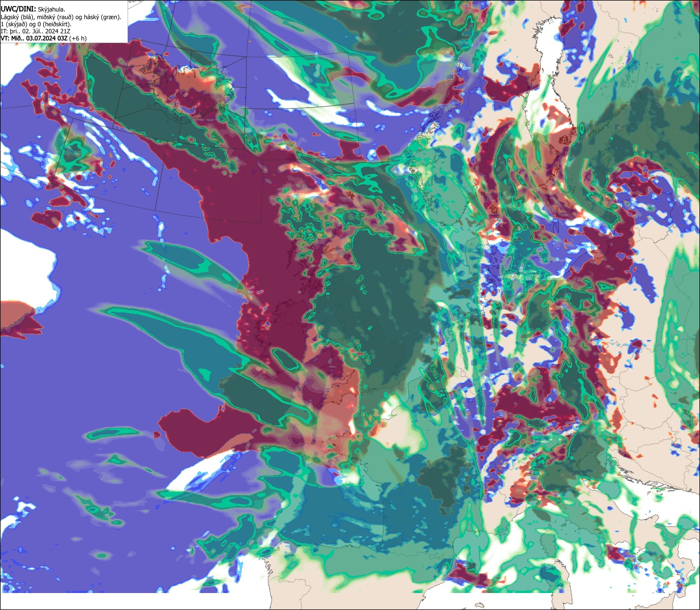Click the 'Lágský (blá), miðský (rauð)' legend line

61,17
